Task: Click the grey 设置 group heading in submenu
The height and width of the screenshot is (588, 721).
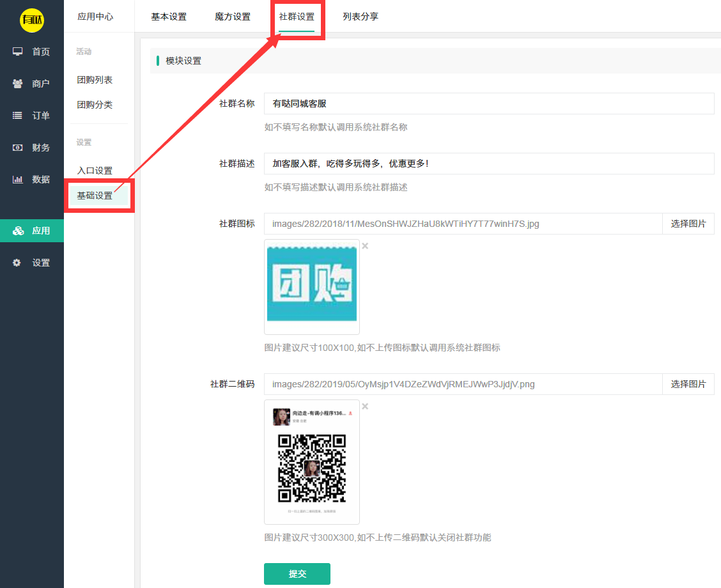Action: pyautogui.click(x=84, y=143)
